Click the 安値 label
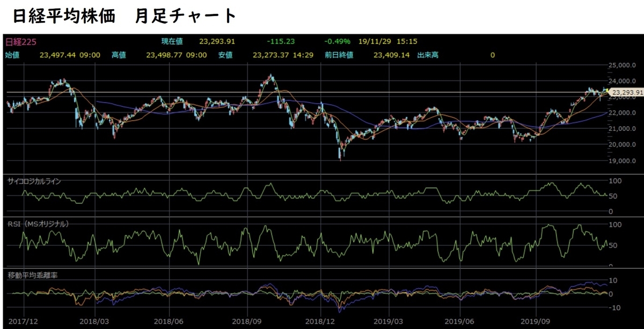 coord(225,55)
